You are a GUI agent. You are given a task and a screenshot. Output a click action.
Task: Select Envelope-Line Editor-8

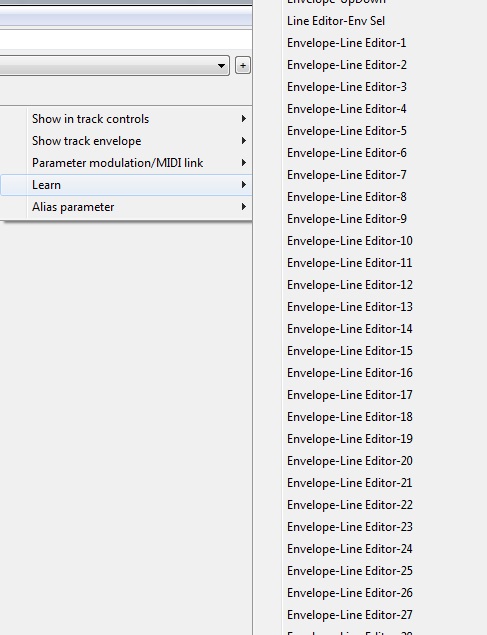coord(347,197)
